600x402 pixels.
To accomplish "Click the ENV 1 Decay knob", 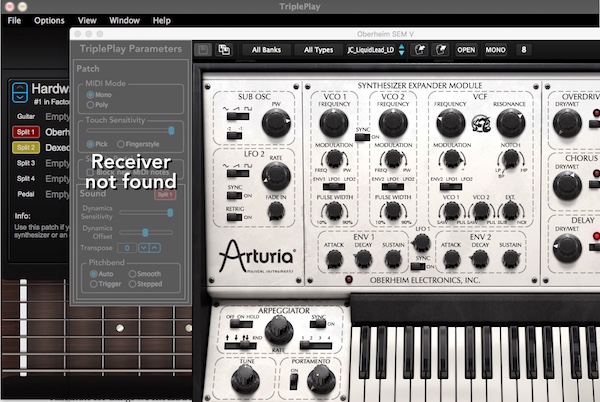I will click(x=363, y=259).
